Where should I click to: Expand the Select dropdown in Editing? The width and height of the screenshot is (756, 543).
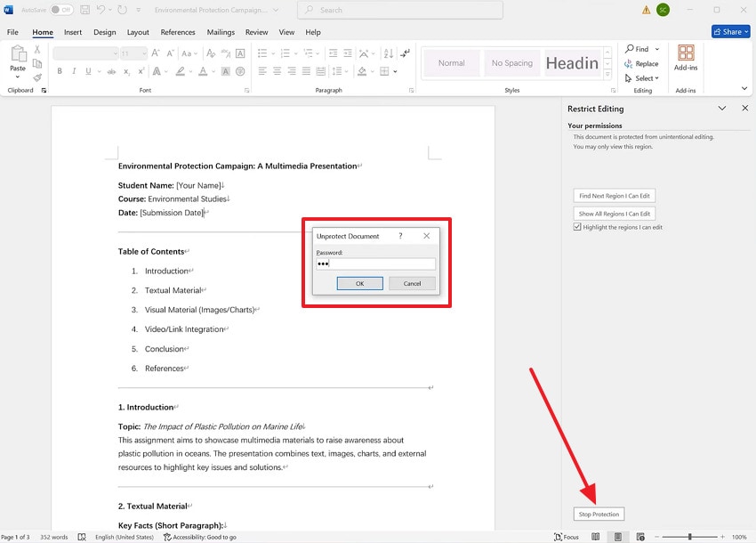pyautogui.click(x=656, y=78)
